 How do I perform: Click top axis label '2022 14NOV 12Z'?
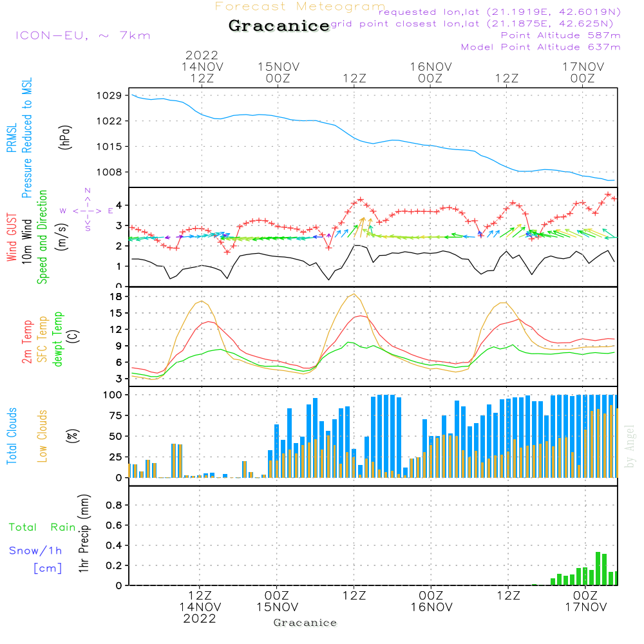point(202,66)
